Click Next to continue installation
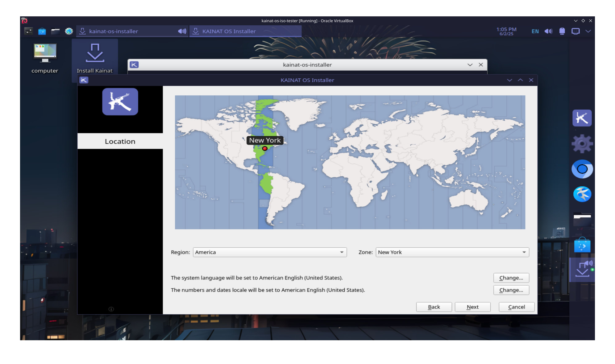This screenshot has height=364, width=615. 472,307
